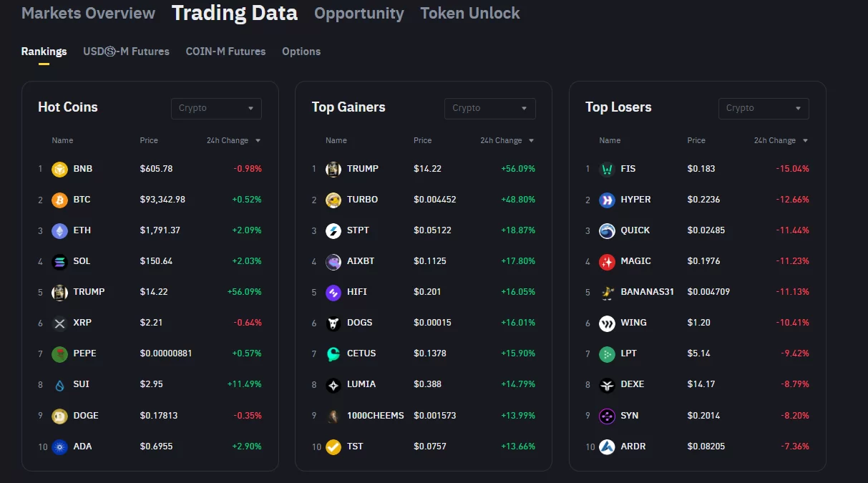The image size is (868, 483).
Task: Sort Top Losers by 24h Change
Action: (x=781, y=141)
